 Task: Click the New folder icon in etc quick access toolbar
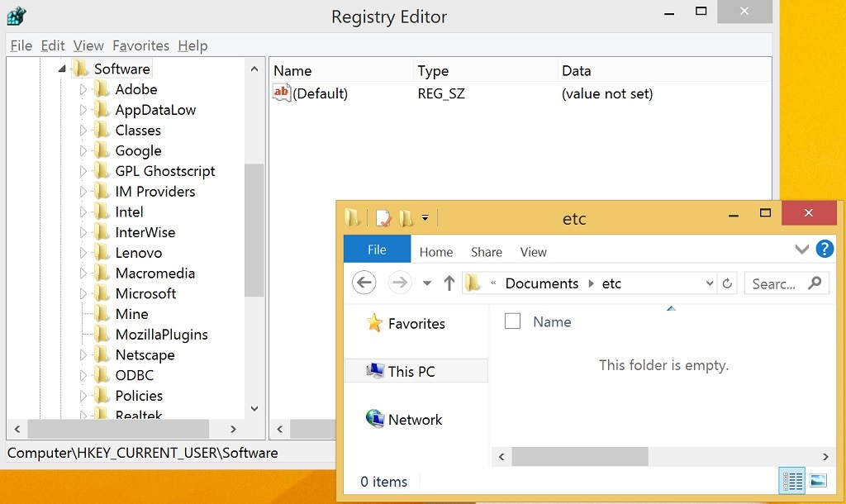(x=406, y=218)
